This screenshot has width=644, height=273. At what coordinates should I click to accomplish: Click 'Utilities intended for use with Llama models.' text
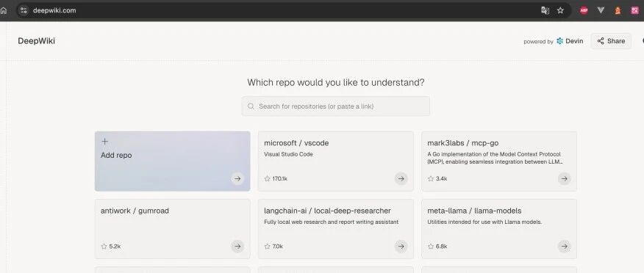[484, 222]
